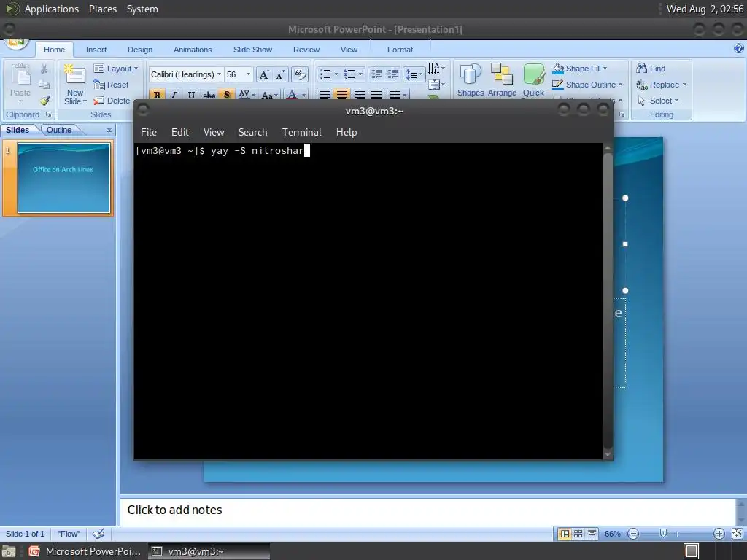
Task: Click the Delete slide button
Action: coord(112,101)
